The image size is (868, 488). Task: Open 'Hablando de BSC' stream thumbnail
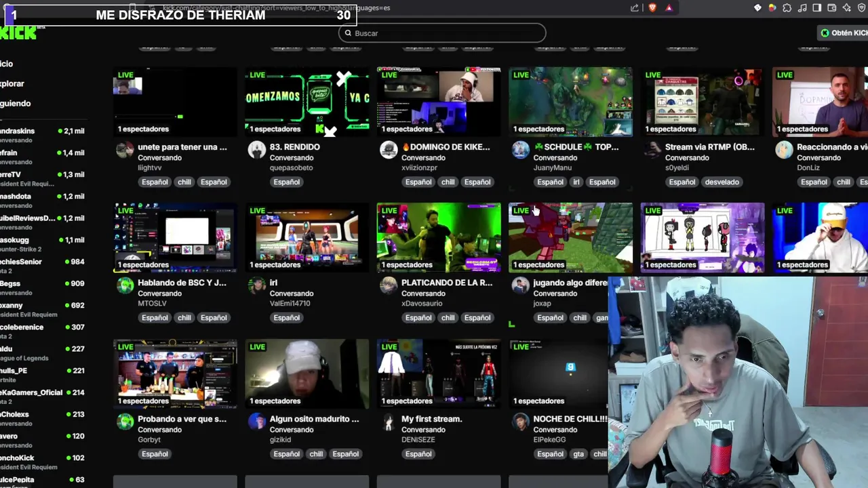click(x=175, y=238)
